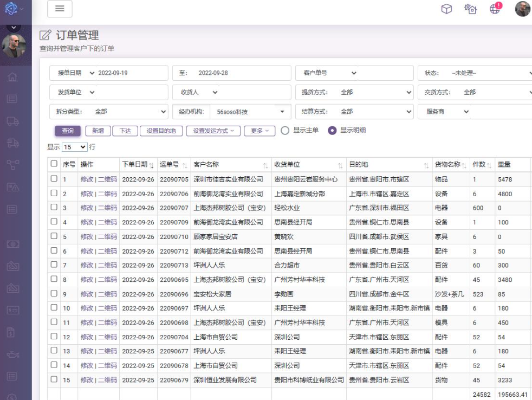Open sidebar home icon
The height and width of the screenshot is (400, 532).
pos(12,77)
